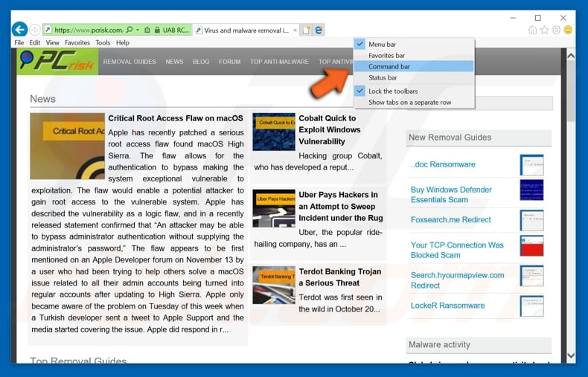Click the TCP Connection Blocked Scam thumbnail
Image resolution: width=588 pixels, height=377 pixels.
(x=531, y=245)
